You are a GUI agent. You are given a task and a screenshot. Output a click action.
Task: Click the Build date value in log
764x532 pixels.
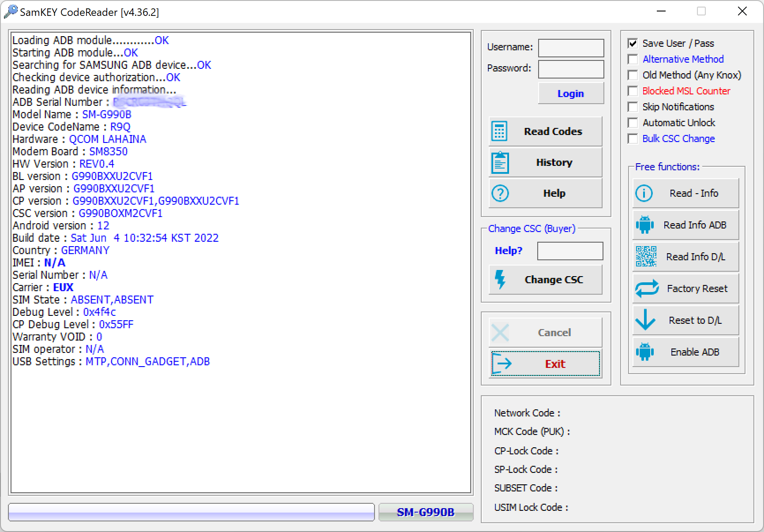click(145, 238)
